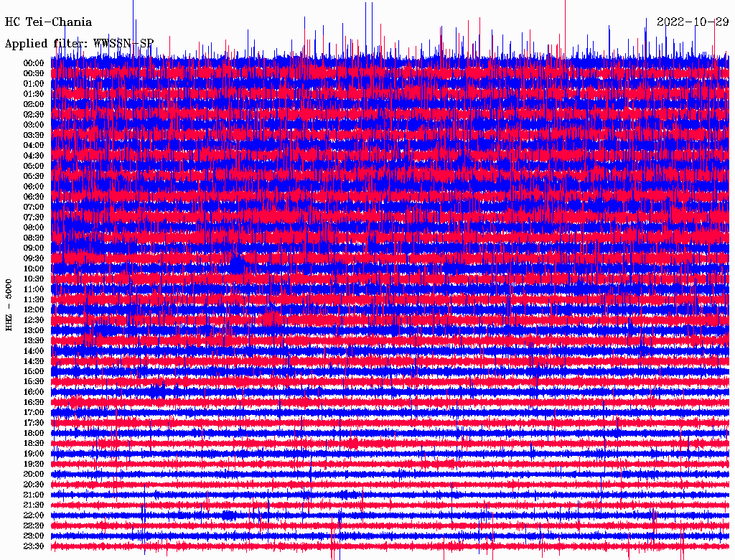This screenshot has width=735, height=560.
Task: Select the 16:00 time label
Action: (34, 392)
